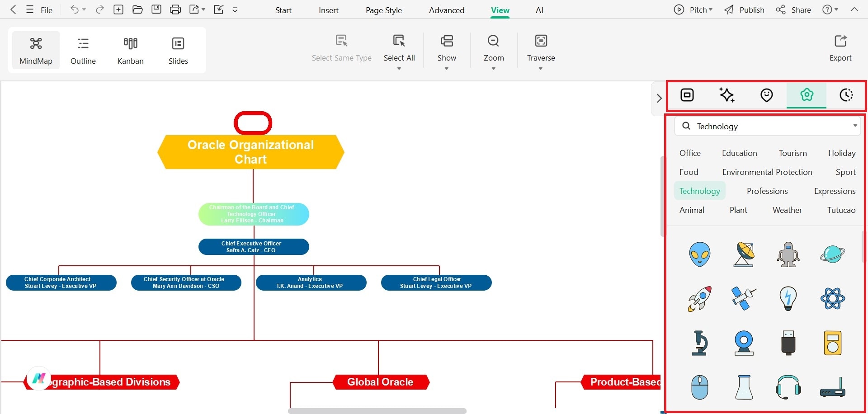This screenshot has width=868, height=414.
Task: Create new document with plus icon
Action: click(118, 9)
